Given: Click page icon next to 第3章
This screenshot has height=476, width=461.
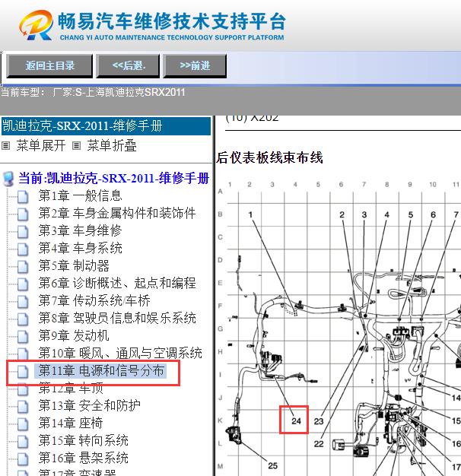Looking at the screenshot, I should coord(23,232).
